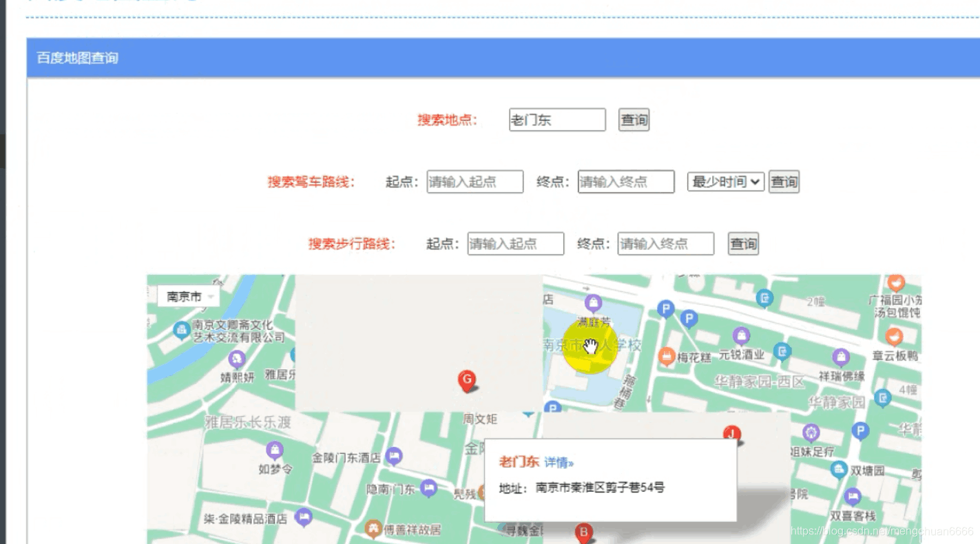This screenshot has height=544, width=980.
Task: Click the driving route 终点 input field
Action: (x=626, y=182)
